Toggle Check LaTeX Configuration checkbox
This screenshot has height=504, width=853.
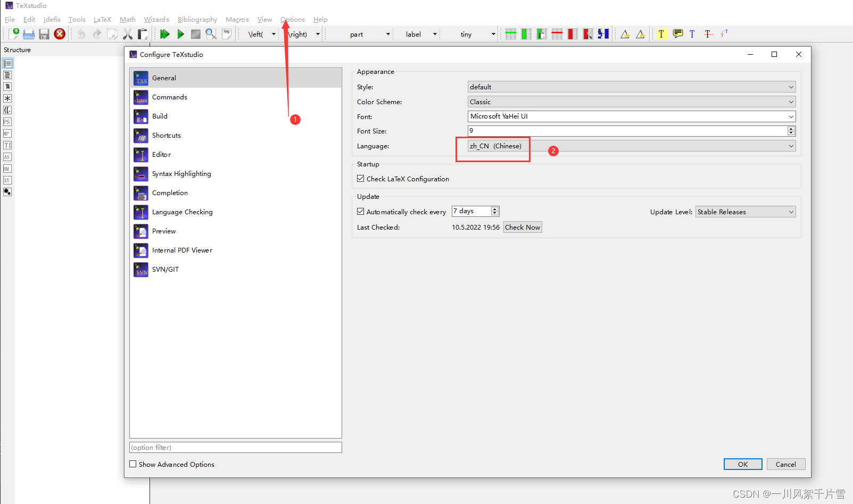coord(361,179)
